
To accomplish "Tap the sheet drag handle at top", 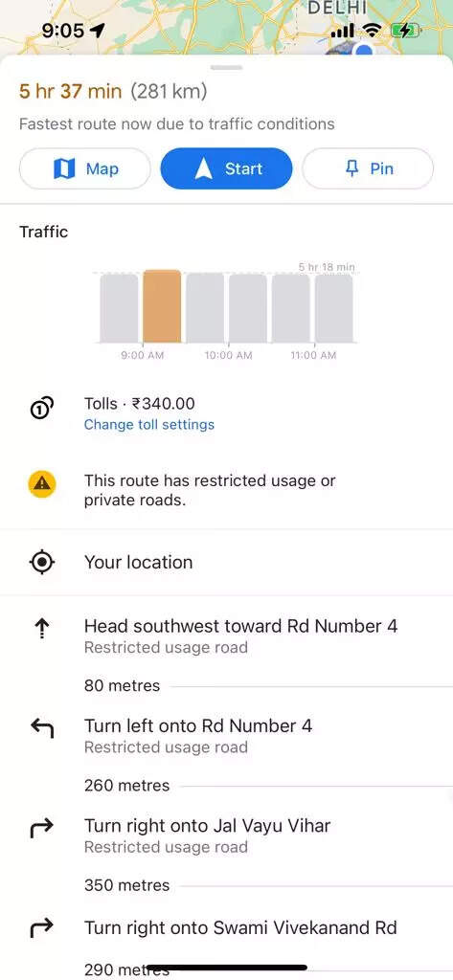I will pos(226,68).
